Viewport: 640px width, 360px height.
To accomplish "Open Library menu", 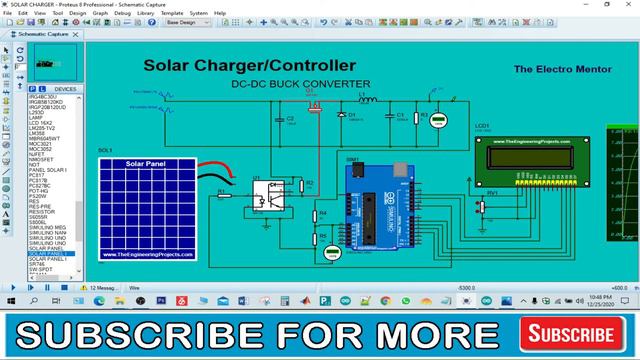I will 145,13.
